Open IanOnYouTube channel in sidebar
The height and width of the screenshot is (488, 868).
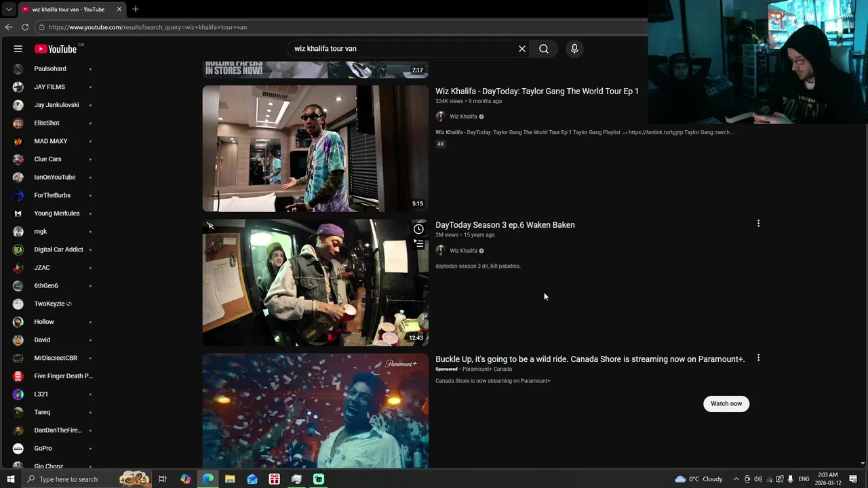(53, 177)
